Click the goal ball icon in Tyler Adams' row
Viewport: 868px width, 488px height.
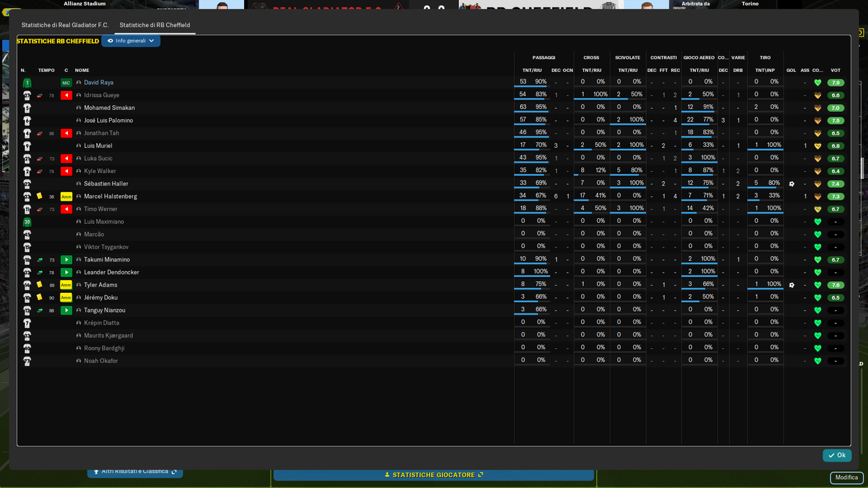click(x=791, y=285)
